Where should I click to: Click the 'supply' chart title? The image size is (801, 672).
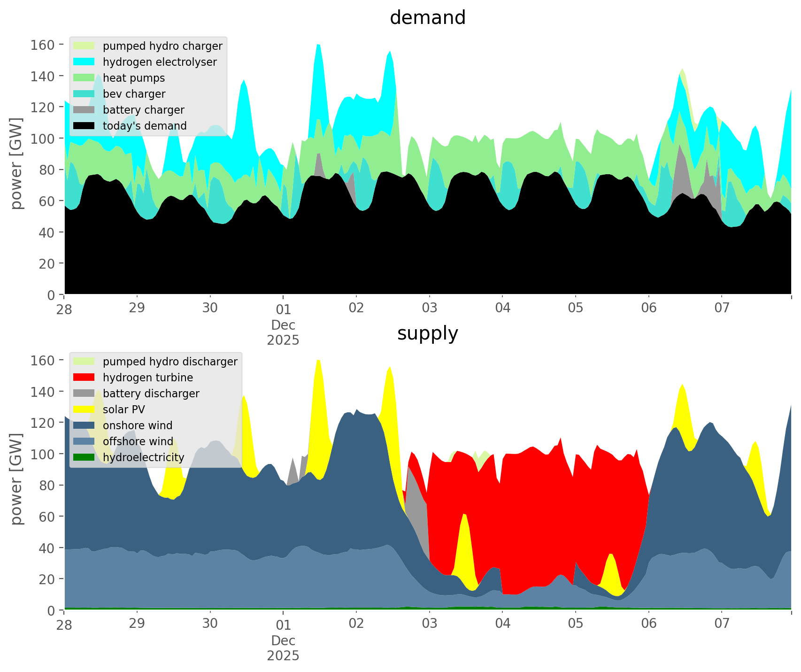[x=428, y=333]
